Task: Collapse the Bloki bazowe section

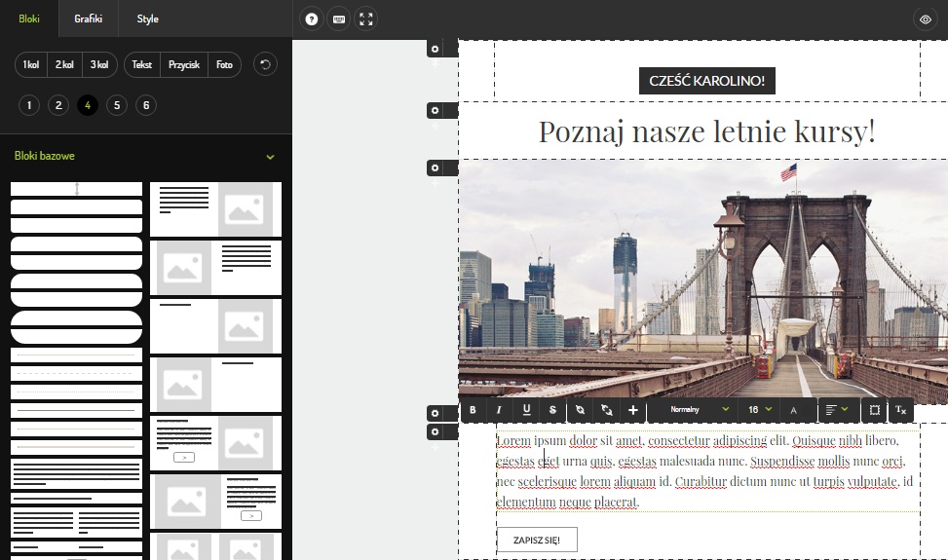Action: click(270, 157)
